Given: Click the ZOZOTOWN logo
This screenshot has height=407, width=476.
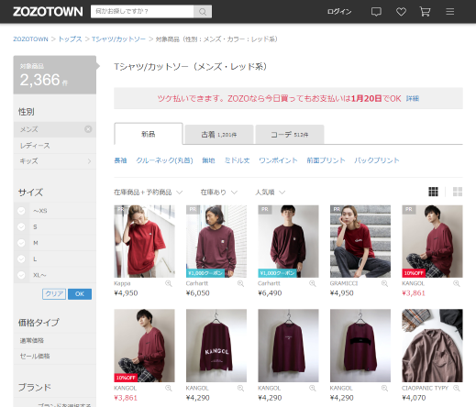Looking at the screenshot, I should pyautogui.click(x=48, y=12).
